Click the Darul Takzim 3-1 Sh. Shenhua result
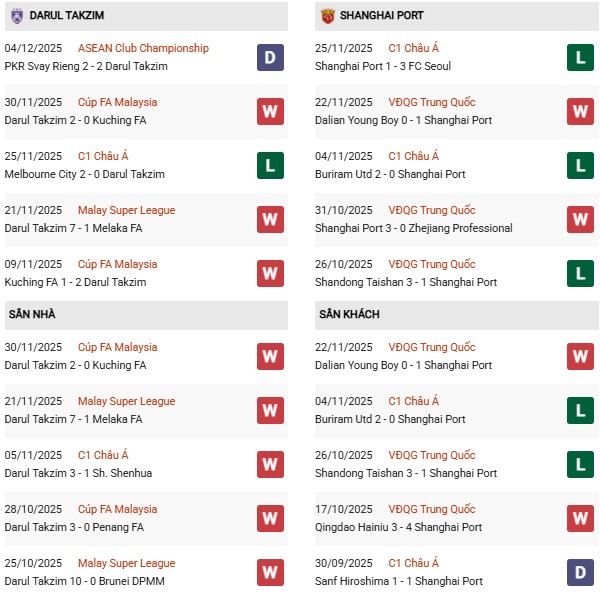Image resolution: width=600 pixels, height=594 pixels. point(76,473)
